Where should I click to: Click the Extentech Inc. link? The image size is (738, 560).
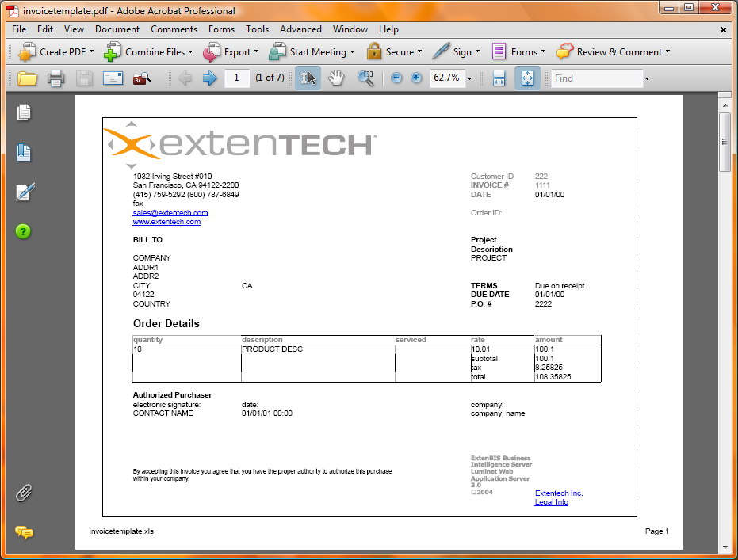coord(559,493)
